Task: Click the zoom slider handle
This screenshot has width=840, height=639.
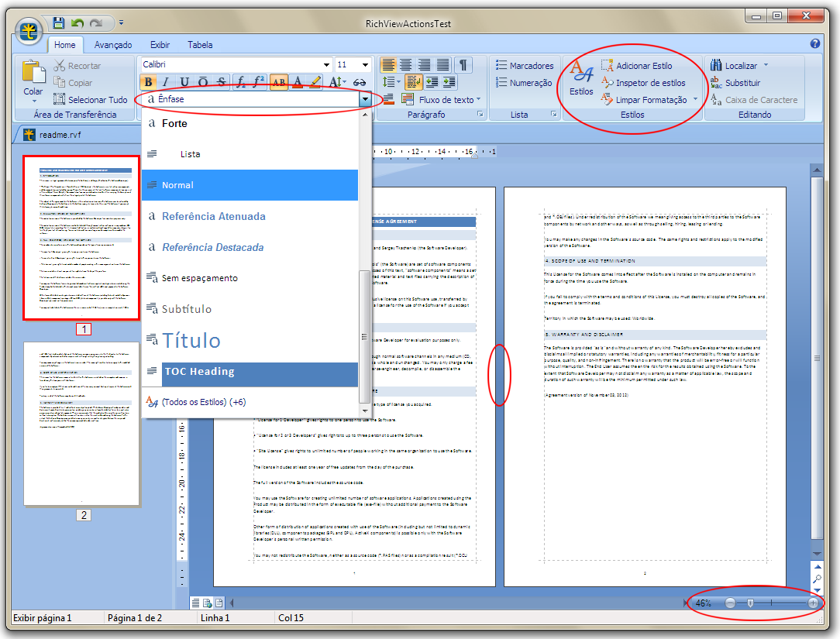Action: (750, 603)
